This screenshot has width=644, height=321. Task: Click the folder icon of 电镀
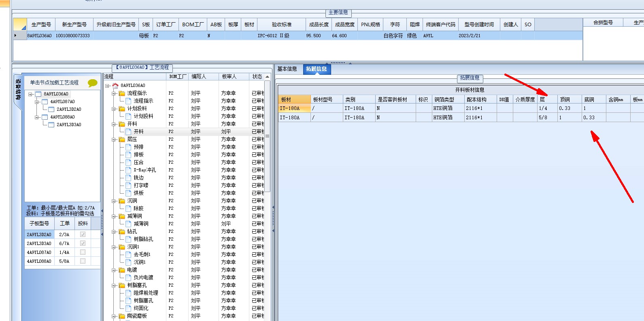click(x=122, y=270)
